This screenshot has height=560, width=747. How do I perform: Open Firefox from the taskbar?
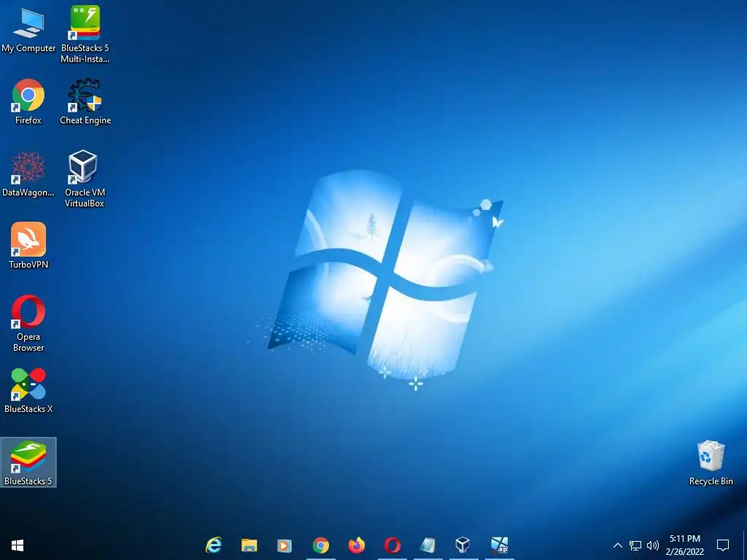(x=356, y=545)
